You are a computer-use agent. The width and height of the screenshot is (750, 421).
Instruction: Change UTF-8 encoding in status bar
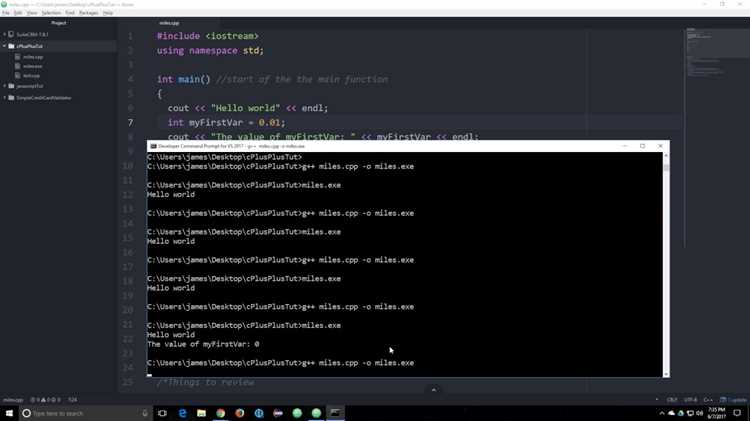[690, 400]
